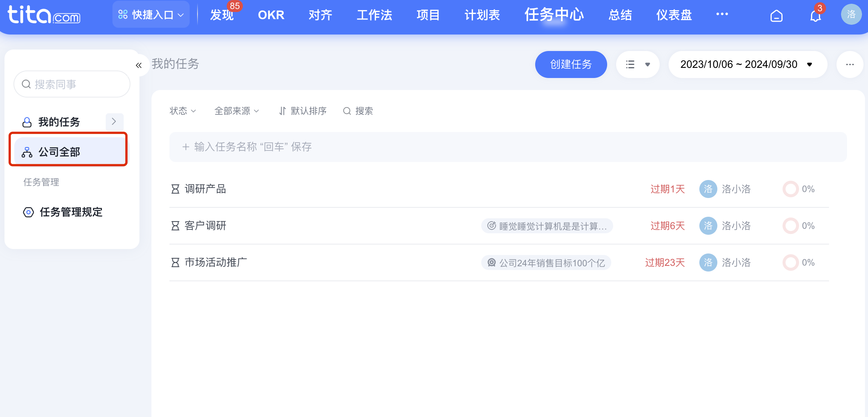Select 我的任务 in the sidebar
The height and width of the screenshot is (417, 868).
59,122
